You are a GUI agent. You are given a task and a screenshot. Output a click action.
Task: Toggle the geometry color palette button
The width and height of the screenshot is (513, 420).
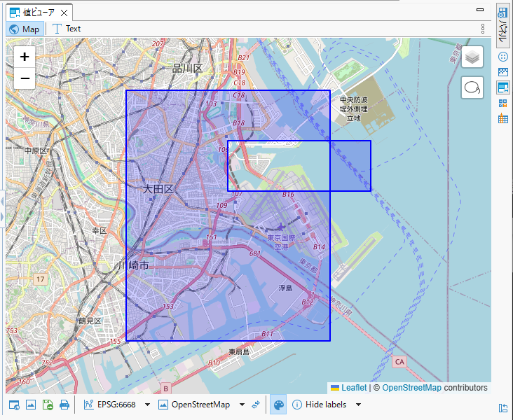(x=278, y=405)
